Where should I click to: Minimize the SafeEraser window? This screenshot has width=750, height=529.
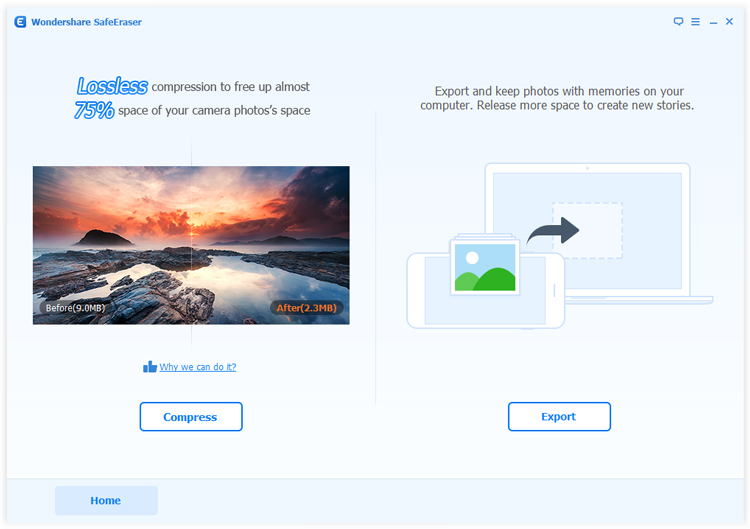713,22
